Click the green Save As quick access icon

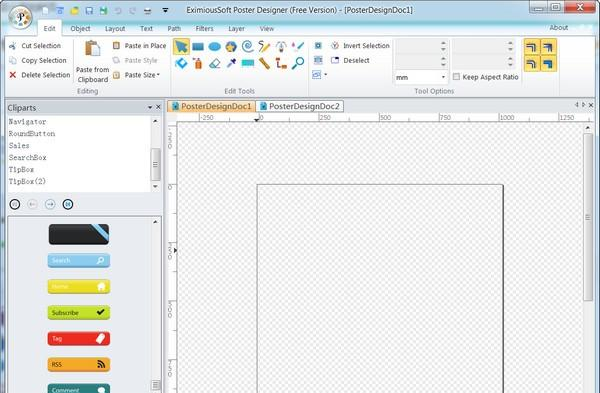point(104,11)
